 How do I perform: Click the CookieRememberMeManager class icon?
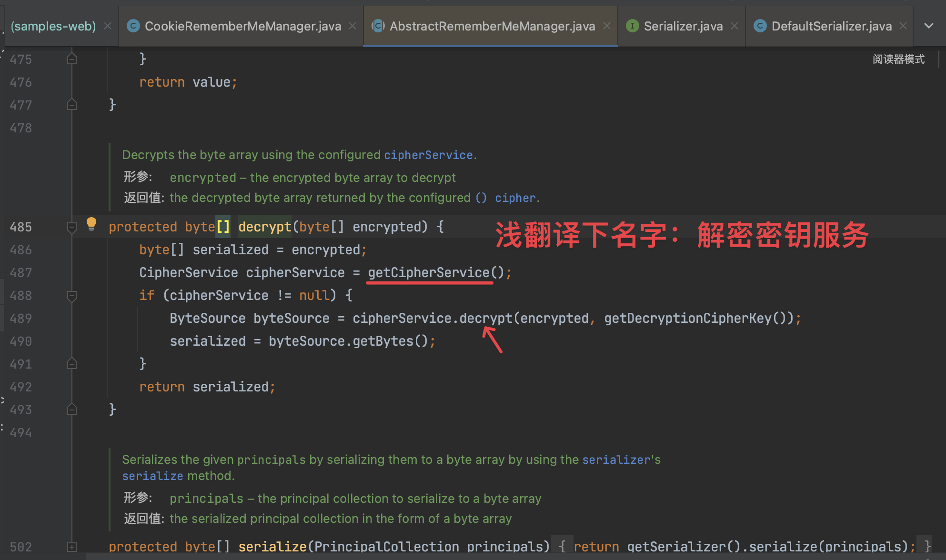click(133, 26)
